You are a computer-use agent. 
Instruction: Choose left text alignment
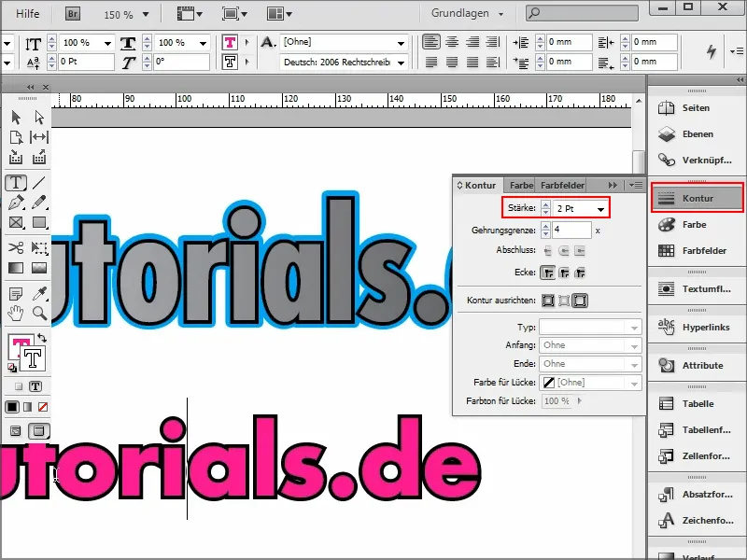[431, 42]
